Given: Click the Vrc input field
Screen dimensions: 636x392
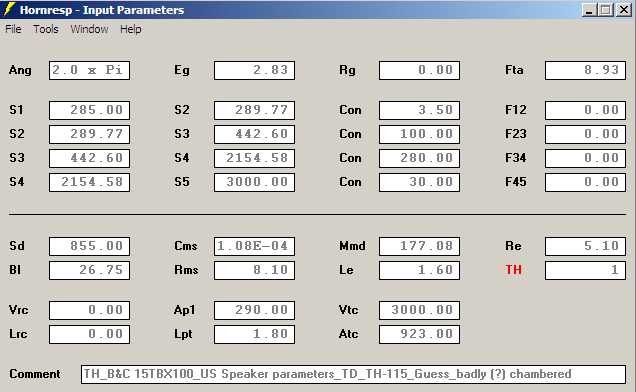Looking at the screenshot, I should [x=90, y=310].
